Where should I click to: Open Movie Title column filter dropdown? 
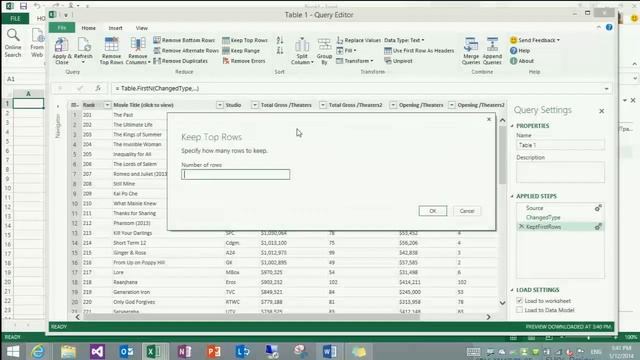(220, 105)
